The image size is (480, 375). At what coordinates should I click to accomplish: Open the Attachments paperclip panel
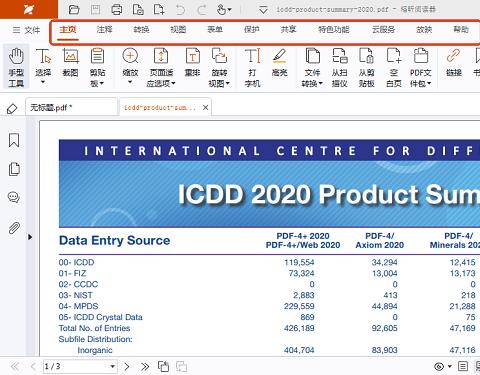(x=14, y=228)
